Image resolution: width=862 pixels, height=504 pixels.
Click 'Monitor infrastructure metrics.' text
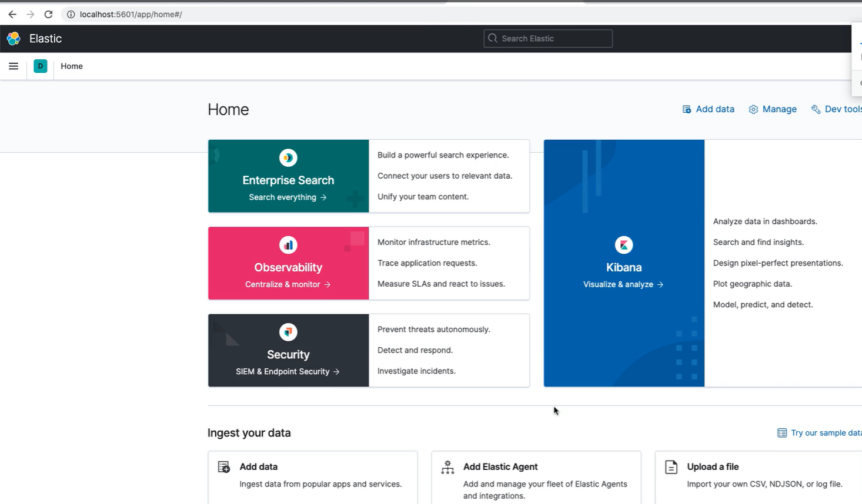(434, 242)
